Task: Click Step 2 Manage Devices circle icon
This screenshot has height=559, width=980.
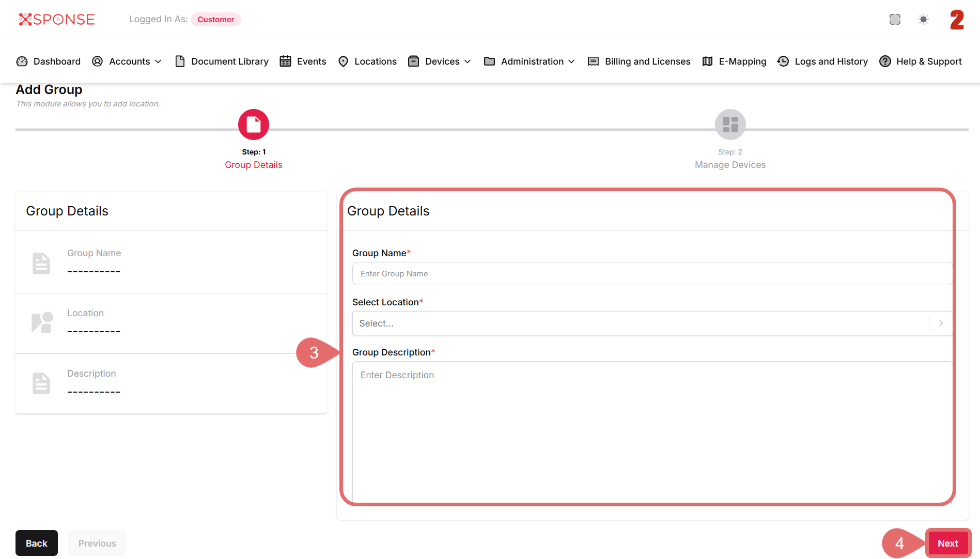Action: coord(730,125)
